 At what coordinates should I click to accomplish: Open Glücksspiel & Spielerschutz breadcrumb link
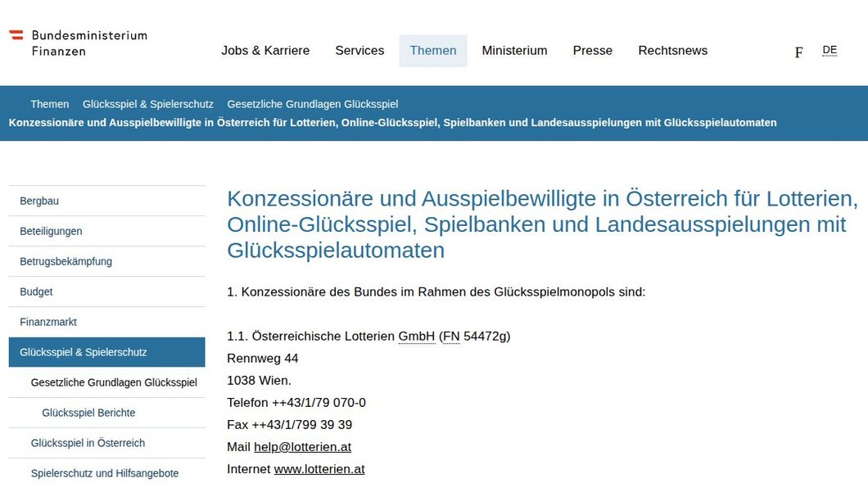(x=147, y=104)
